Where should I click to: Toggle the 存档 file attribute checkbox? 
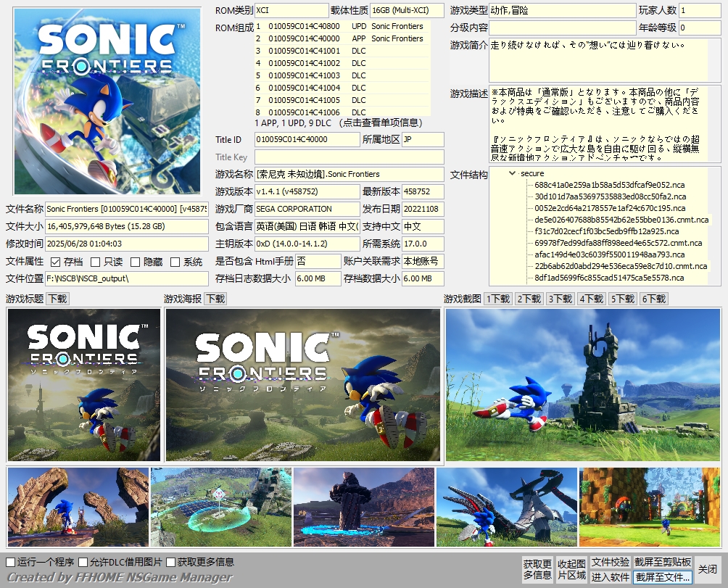tap(56, 262)
